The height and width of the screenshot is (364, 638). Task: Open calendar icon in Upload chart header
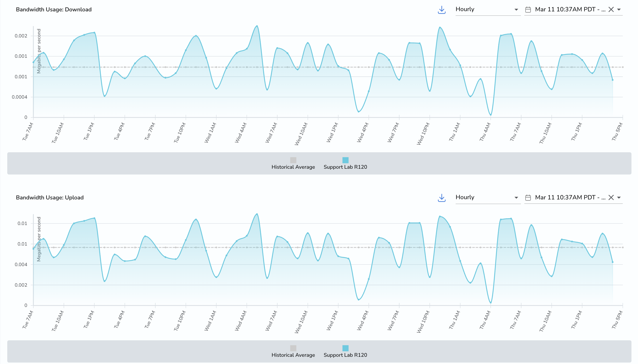coord(528,198)
